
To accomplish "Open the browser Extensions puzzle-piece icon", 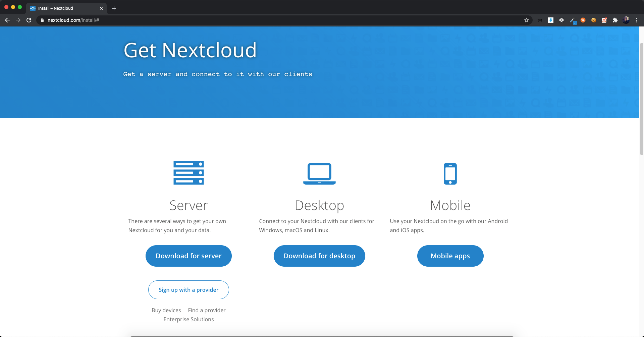I will [615, 20].
